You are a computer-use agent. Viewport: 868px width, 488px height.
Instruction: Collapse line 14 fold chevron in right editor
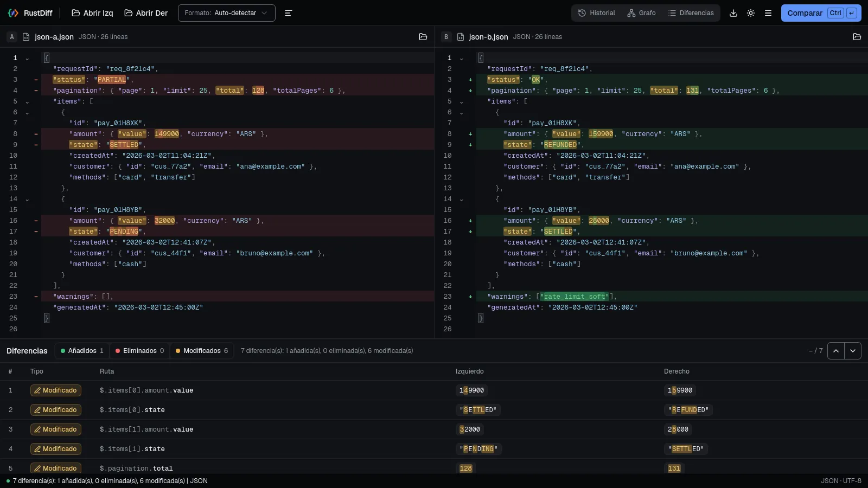click(x=462, y=200)
